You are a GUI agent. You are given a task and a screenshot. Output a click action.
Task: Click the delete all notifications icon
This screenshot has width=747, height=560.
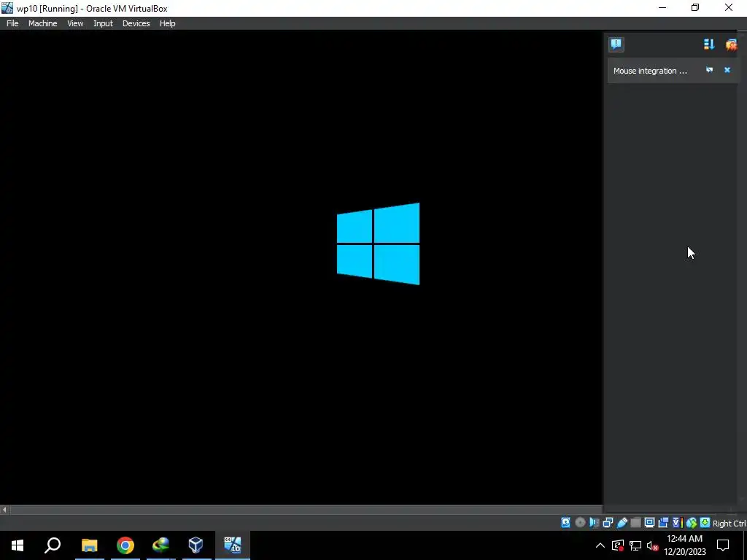731,44
